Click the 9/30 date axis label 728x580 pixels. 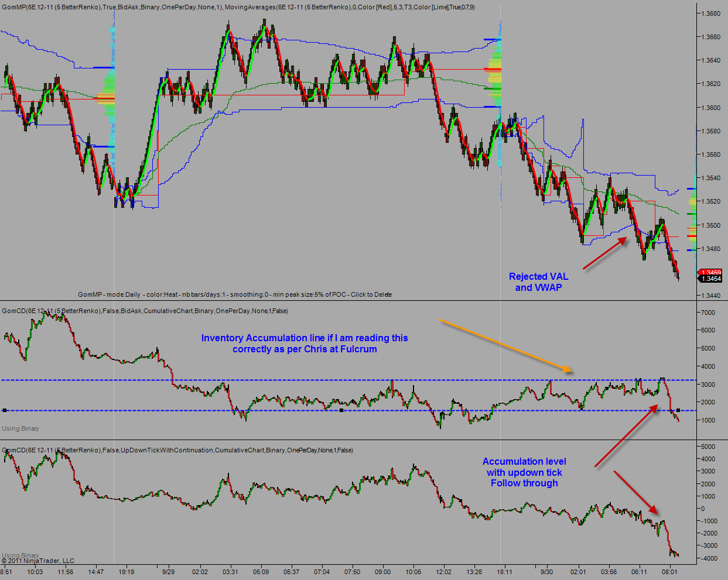(547, 572)
